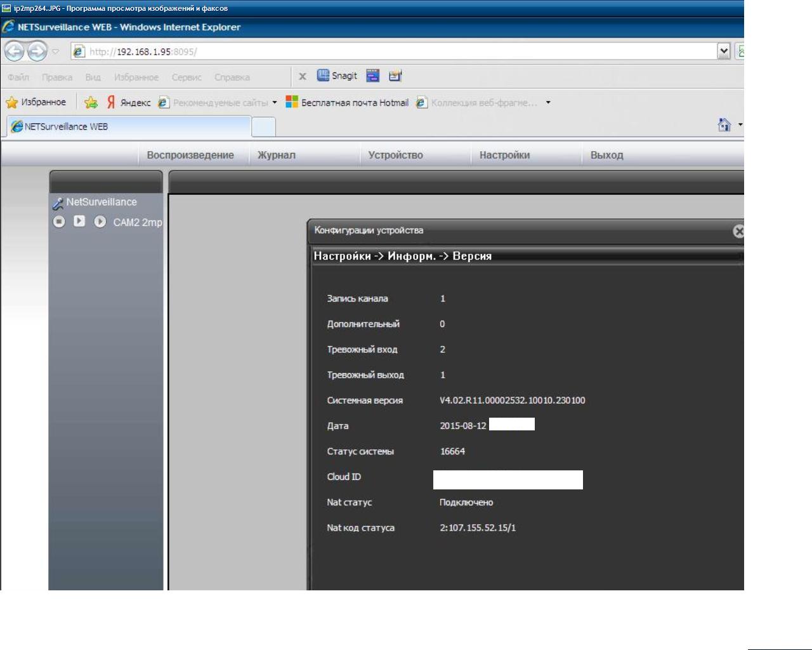Expand the recent pages arrow by Forward button
The height and width of the screenshot is (650, 812).
click(x=56, y=51)
